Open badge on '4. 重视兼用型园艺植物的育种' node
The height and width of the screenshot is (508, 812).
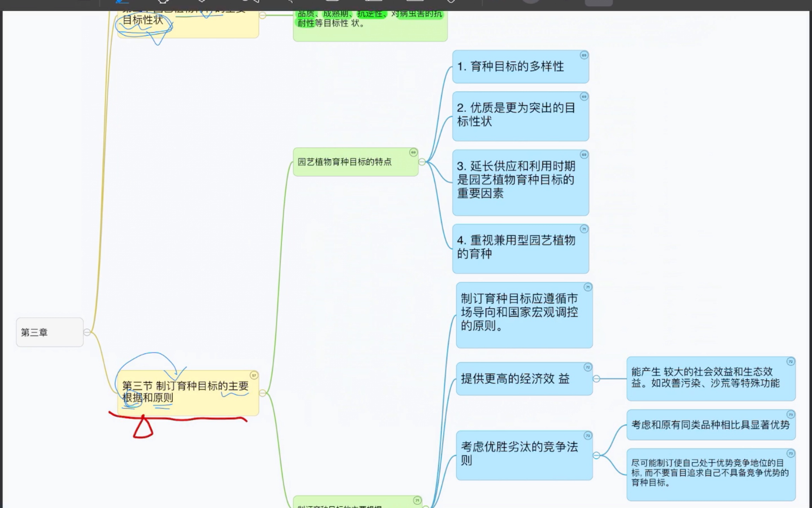click(x=584, y=229)
